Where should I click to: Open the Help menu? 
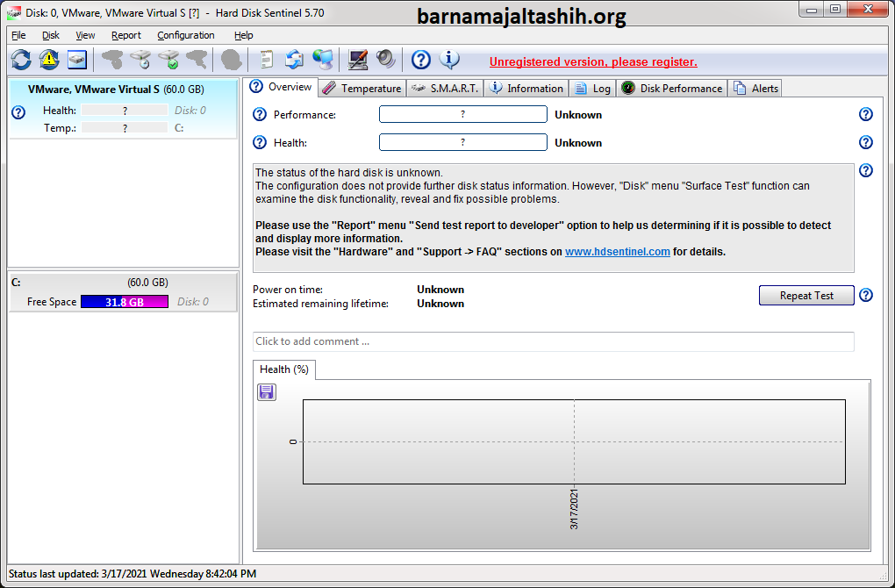(244, 35)
